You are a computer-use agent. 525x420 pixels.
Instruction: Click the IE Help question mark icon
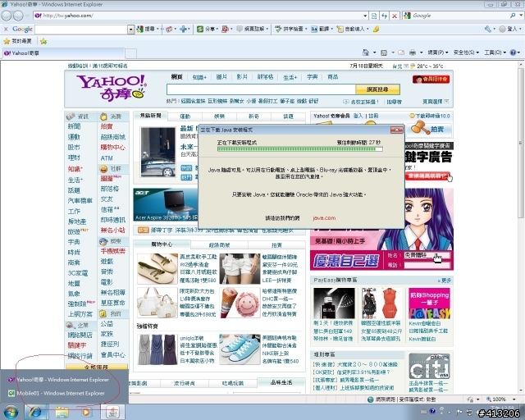513,52
